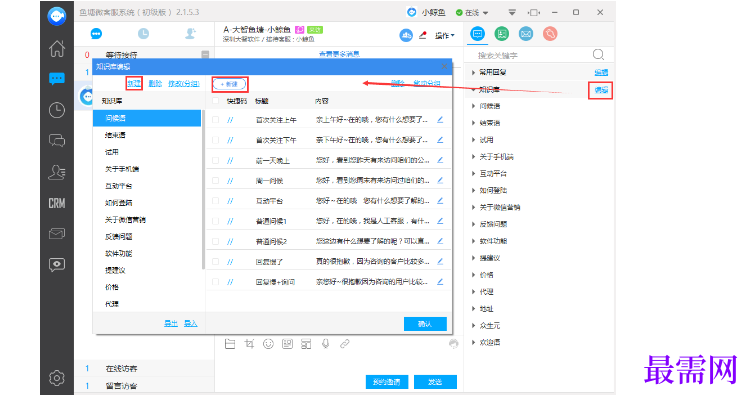Expand the 代理 node in the right panel
This screenshot has width=756, height=401.
[473, 292]
